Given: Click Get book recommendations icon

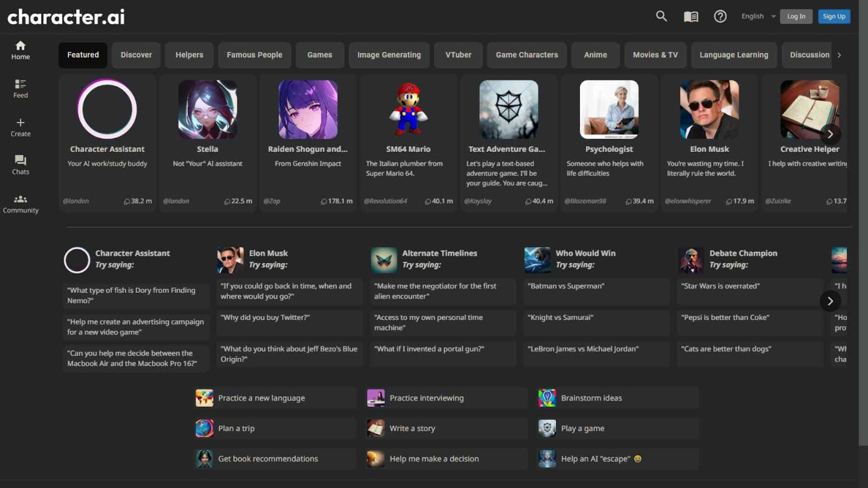Looking at the screenshot, I should click(205, 459).
